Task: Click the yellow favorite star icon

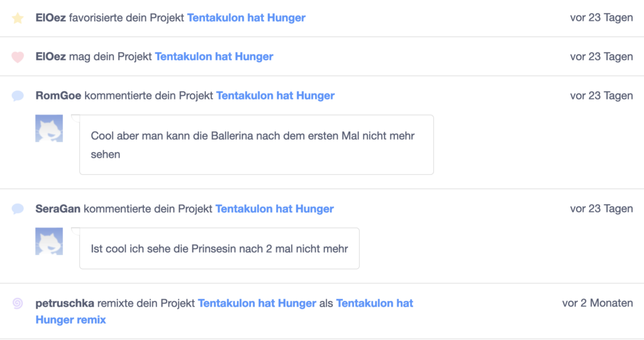Action: 18,18
